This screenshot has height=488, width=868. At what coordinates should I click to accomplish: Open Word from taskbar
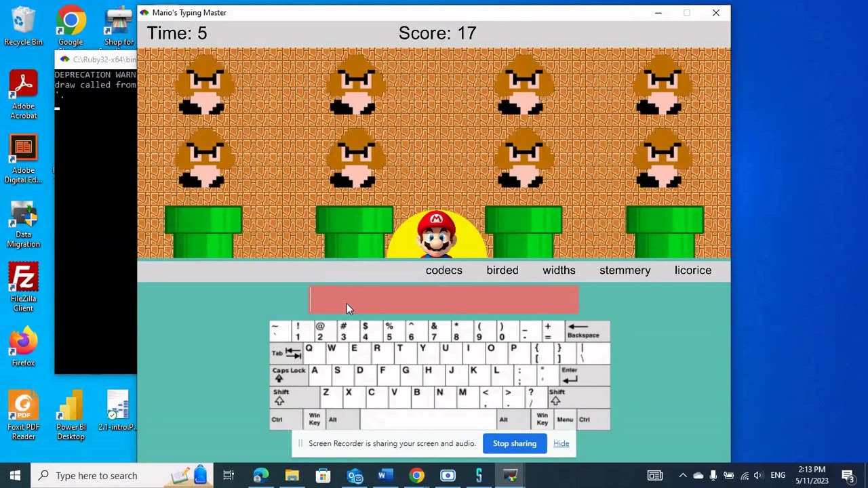pos(385,475)
